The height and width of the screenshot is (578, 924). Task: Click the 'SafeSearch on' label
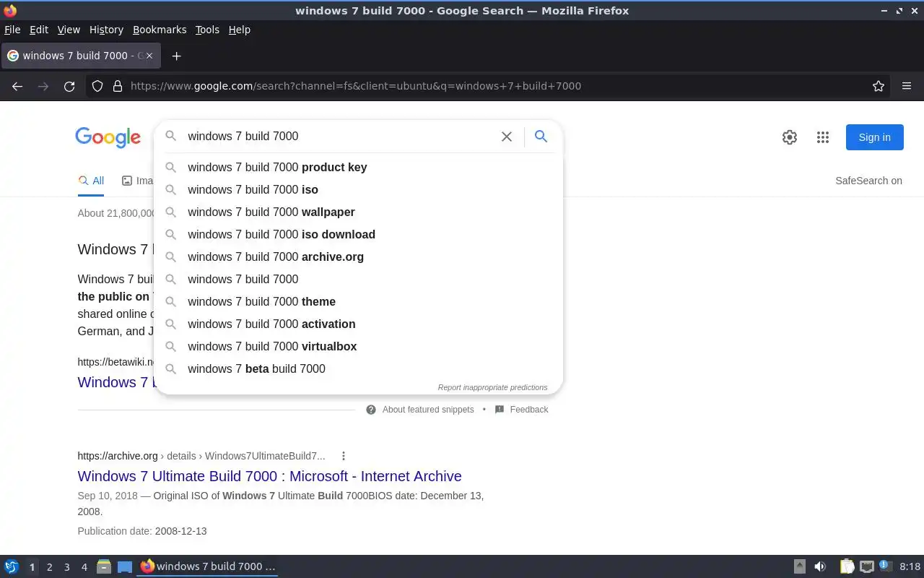[868, 181]
